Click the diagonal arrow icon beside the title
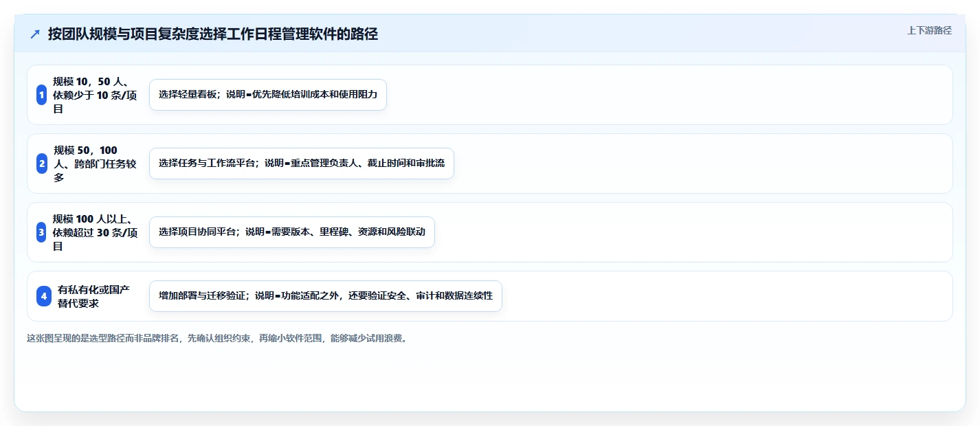Image resolution: width=980 pixels, height=426 pixels. [x=35, y=34]
